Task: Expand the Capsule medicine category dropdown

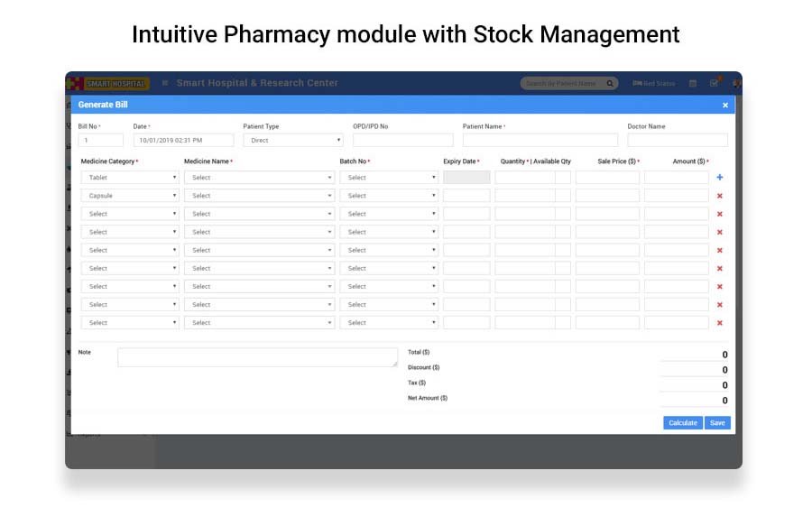Action: (x=131, y=196)
